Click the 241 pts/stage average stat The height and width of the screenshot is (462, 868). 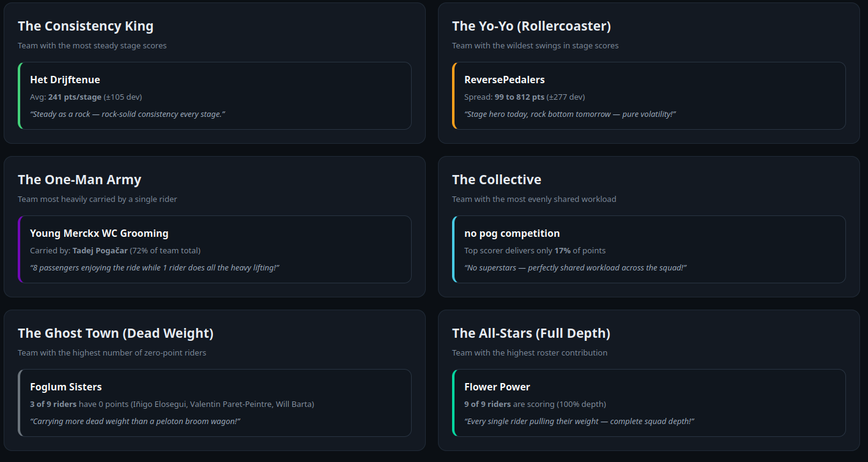[75, 97]
